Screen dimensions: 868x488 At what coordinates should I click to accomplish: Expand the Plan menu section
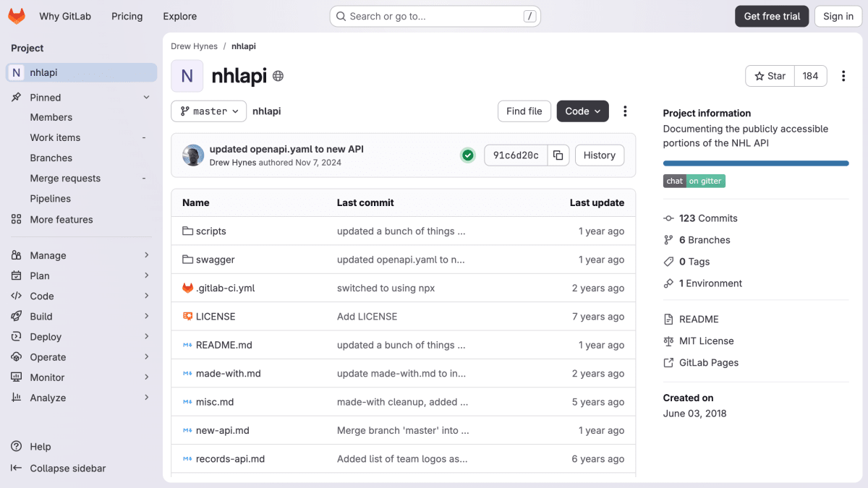[146, 275]
